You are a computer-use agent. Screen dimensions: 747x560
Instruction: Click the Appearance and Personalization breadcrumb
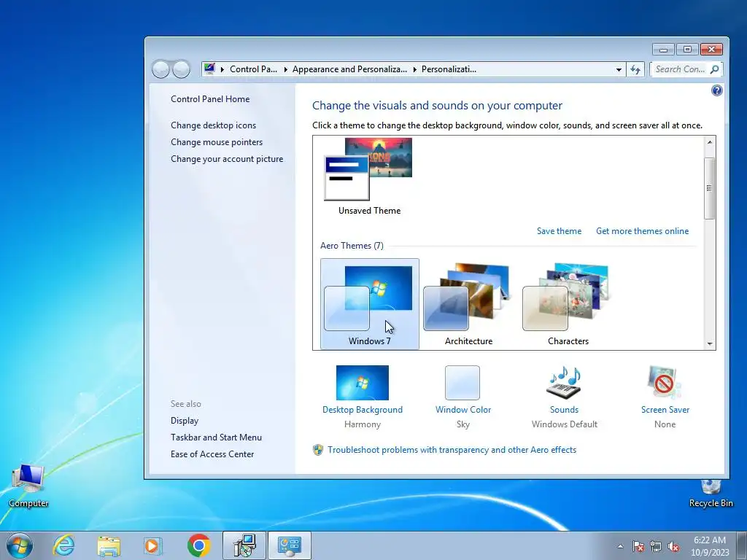(349, 69)
